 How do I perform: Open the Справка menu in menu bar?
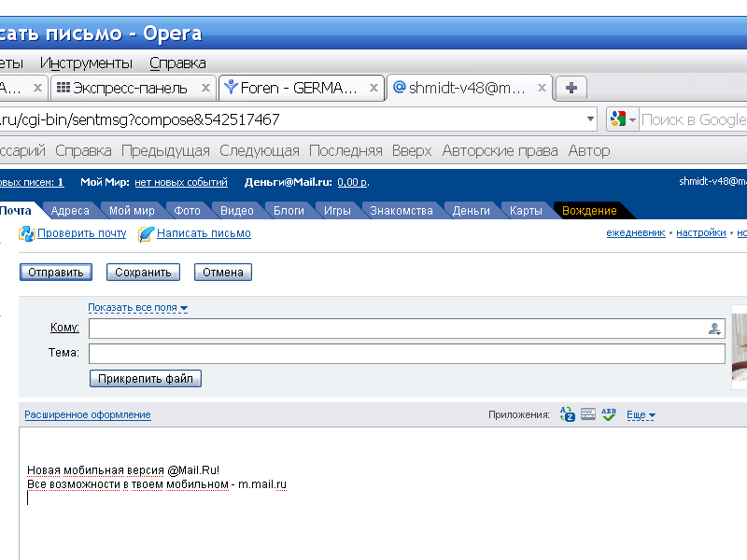pyautogui.click(x=177, y=63)
